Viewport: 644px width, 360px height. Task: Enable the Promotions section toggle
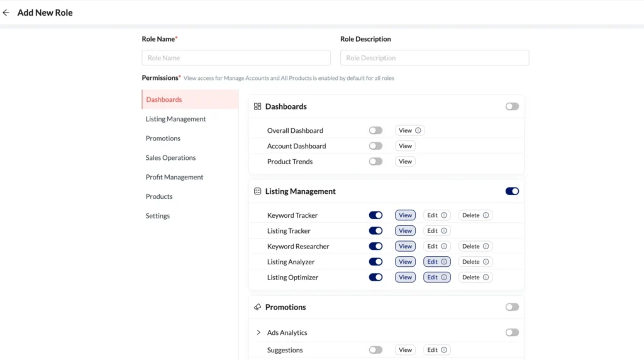coord(512,307)
